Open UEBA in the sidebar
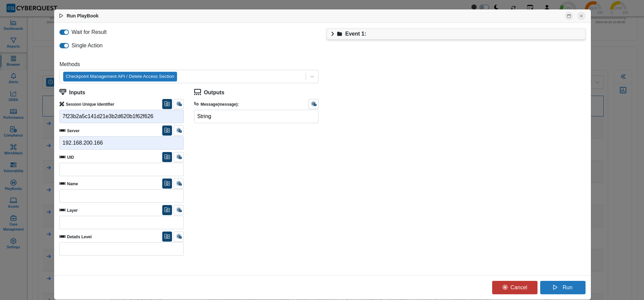The height and width of the screenshot is (300, 644). (x=13, y=96)
